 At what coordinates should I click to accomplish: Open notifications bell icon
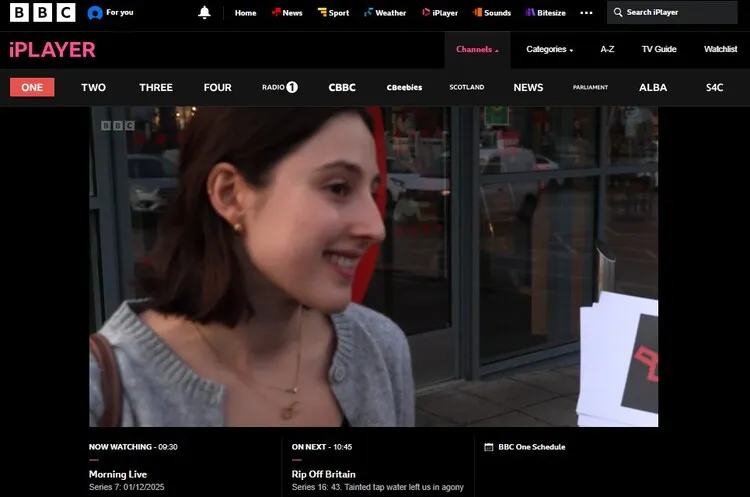point(204,12)
